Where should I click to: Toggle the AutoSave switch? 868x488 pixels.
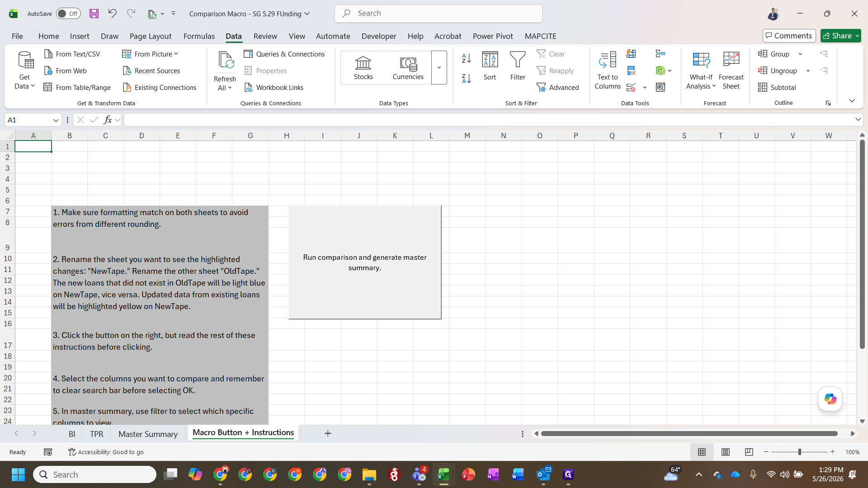[68, 14]
